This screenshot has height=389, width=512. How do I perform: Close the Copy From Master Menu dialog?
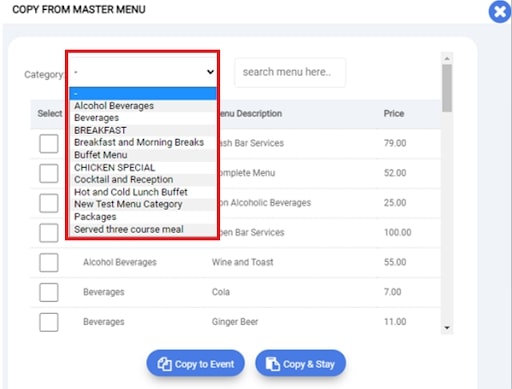[500, 12]
